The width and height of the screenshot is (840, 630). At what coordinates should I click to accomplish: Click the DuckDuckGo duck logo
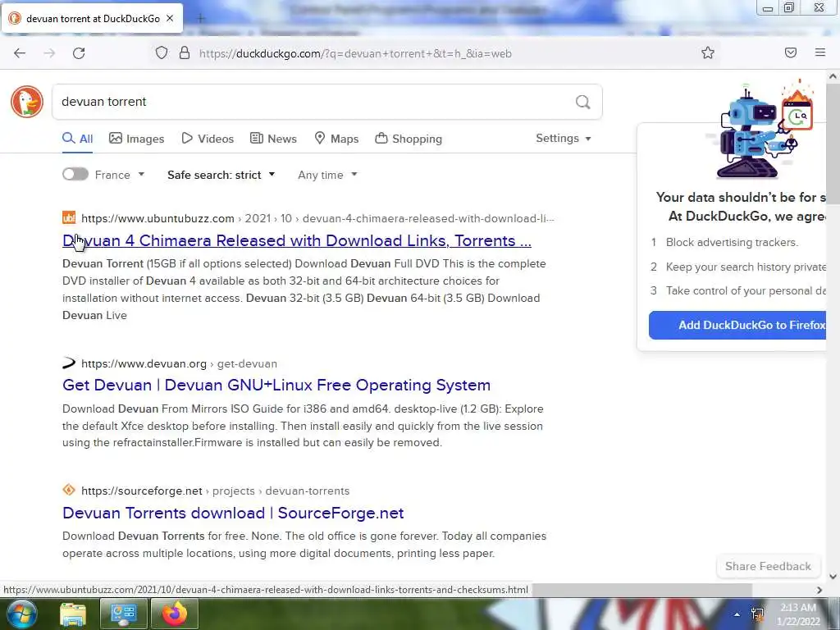(x=27, y=102)
